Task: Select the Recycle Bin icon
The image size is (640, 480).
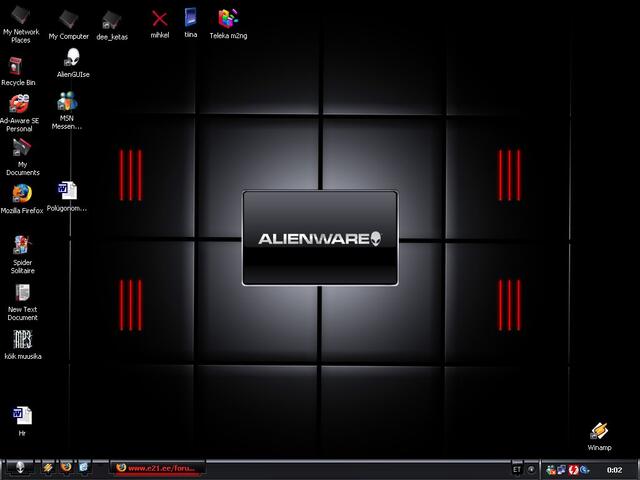Action: coord(18,71)
